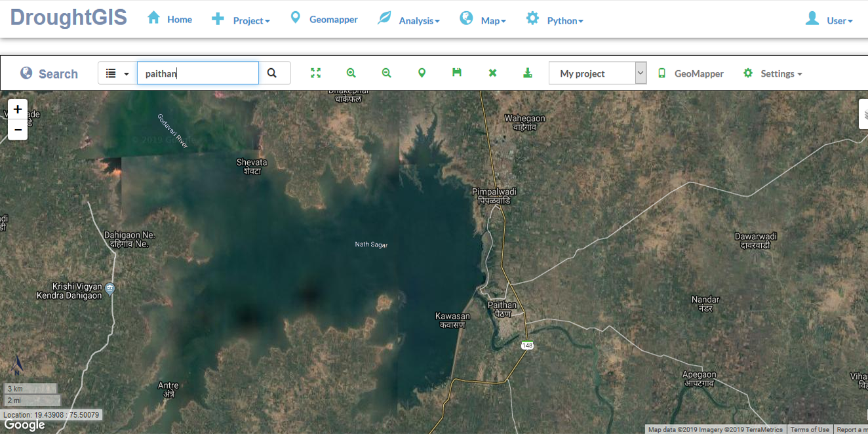Screen dimensions: 868x436
Task: Click the 148 highway shield on the map
Action: click(x=527, y=345)
